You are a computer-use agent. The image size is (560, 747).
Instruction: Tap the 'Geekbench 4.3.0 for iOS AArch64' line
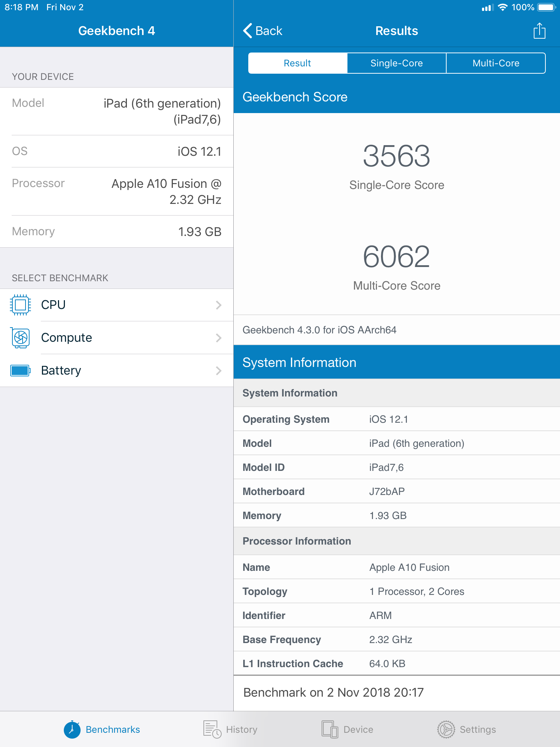click(x=319, y=330)
